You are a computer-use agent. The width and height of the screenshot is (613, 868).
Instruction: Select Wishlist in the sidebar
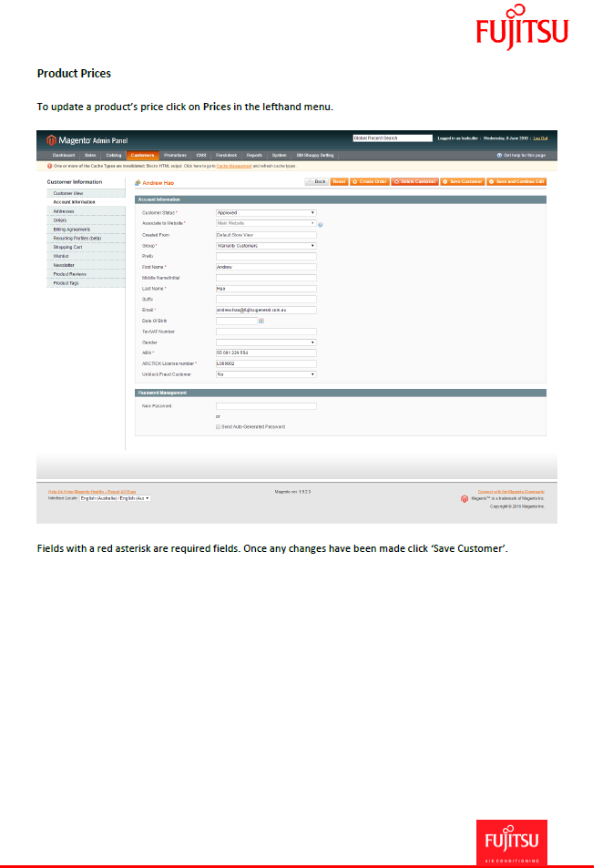pyautogui.click(x=87, y=256)
